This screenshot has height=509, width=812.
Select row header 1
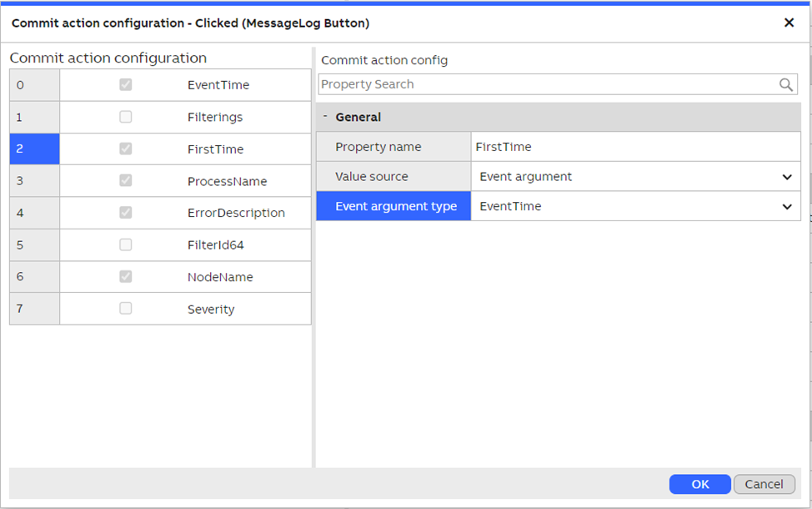point(34,117)
